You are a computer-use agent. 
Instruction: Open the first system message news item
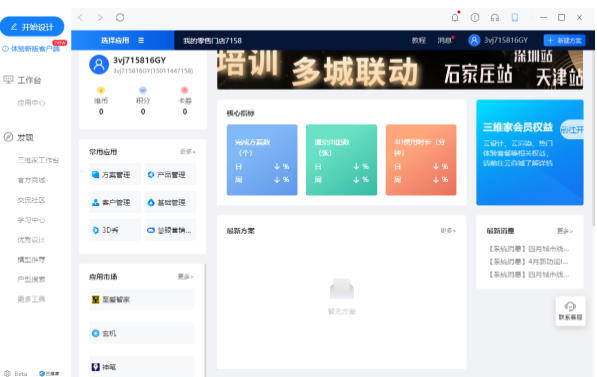(x=529, y=249)
